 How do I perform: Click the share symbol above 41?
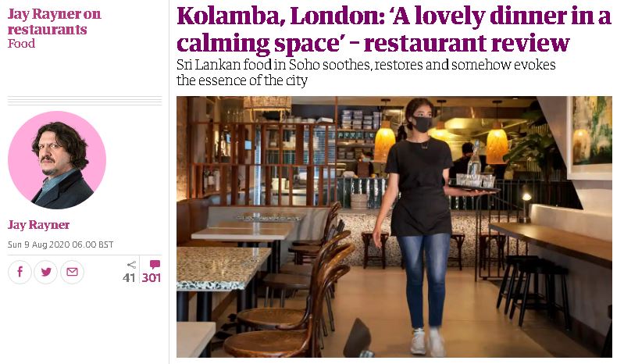pos(131,265)
